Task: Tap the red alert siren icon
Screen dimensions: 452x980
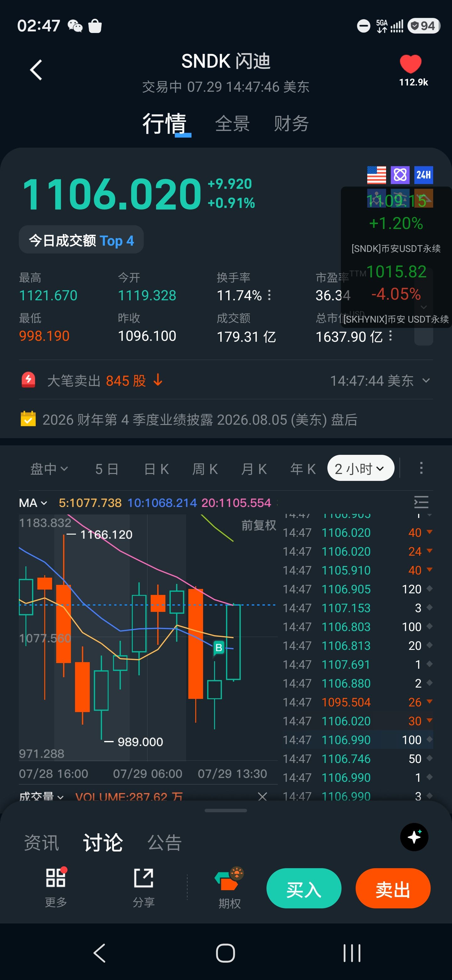Action: coord(29,380)
